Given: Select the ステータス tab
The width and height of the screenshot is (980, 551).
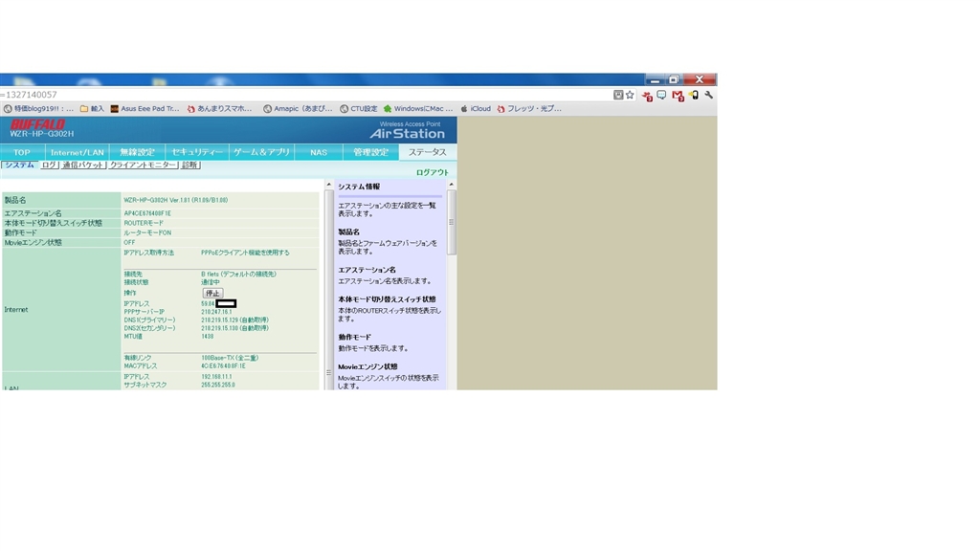Looking at the screenshot, I should 428,152.
